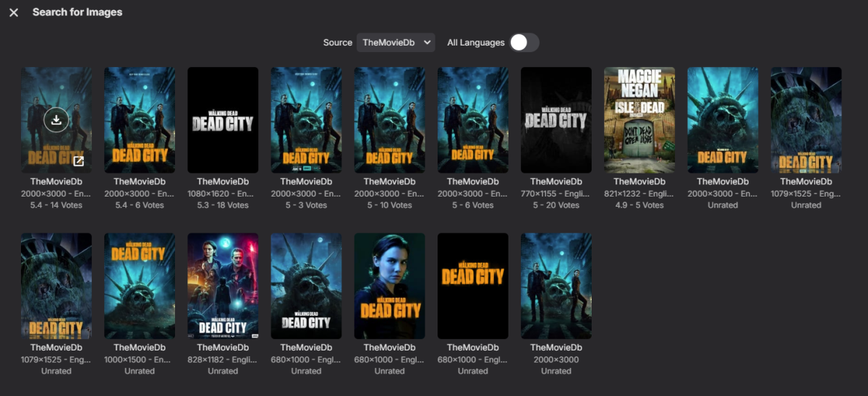Click the '5.4 - 14 Votes' rating text

tap(56, 205)
